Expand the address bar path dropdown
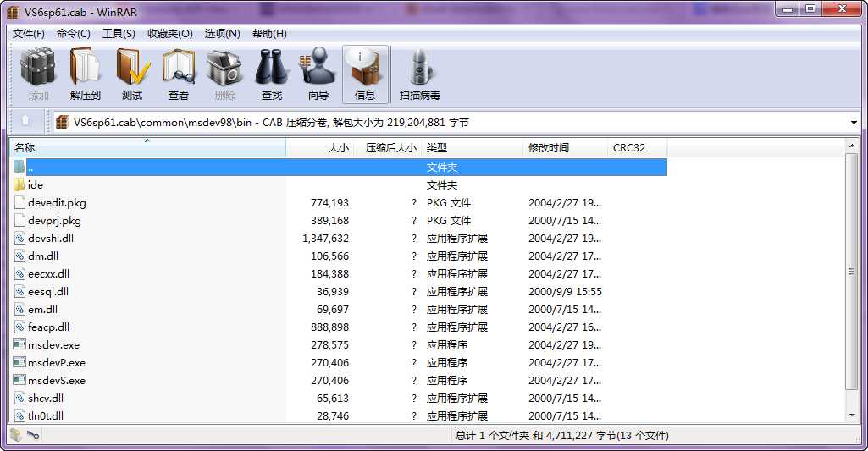Screen dimensions: 868x451 854,123
